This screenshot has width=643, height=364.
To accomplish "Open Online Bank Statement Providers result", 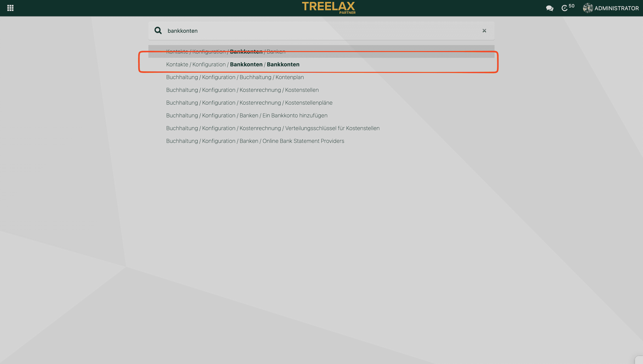I will 255,141.
